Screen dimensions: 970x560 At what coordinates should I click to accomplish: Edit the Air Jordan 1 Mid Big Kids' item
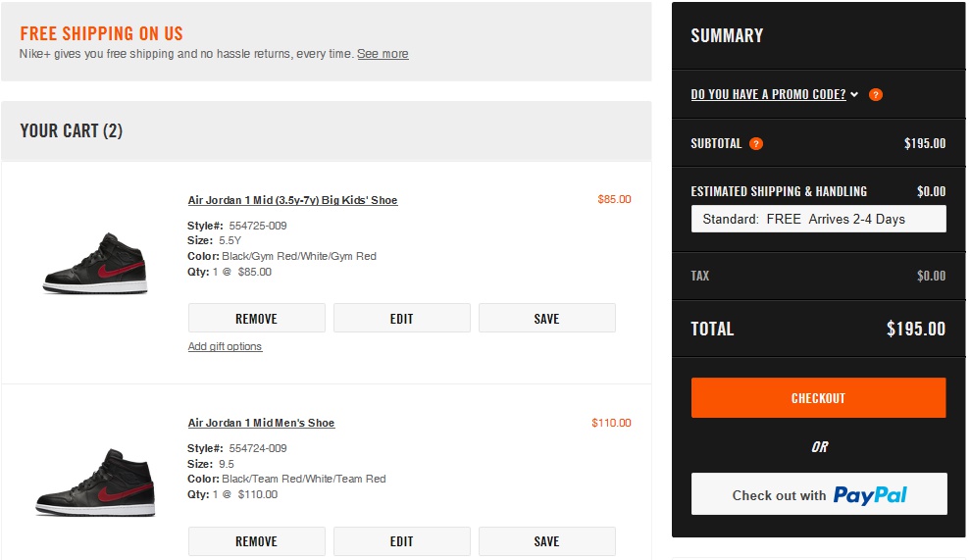click(401, 319)
